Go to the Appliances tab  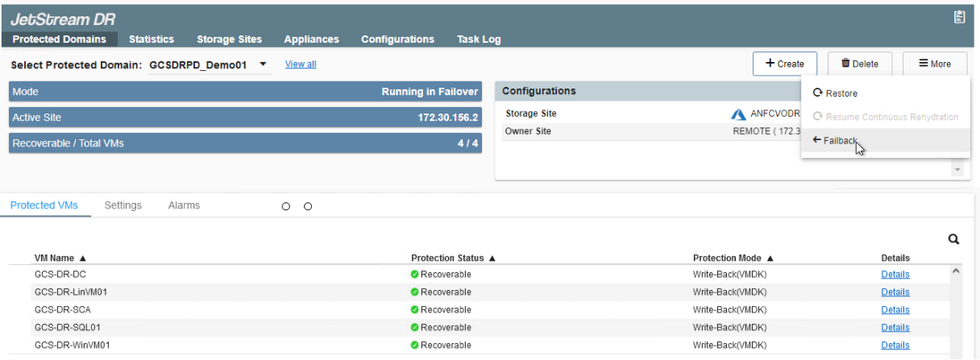coord(311,39)
